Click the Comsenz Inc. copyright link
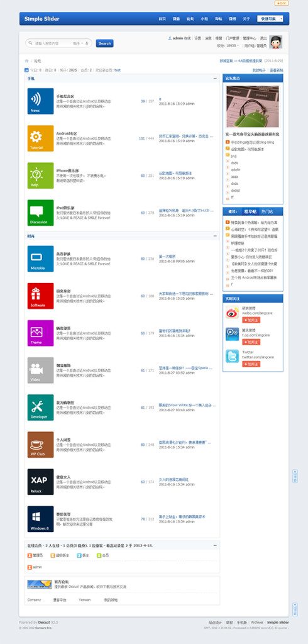 click(43, 628)
